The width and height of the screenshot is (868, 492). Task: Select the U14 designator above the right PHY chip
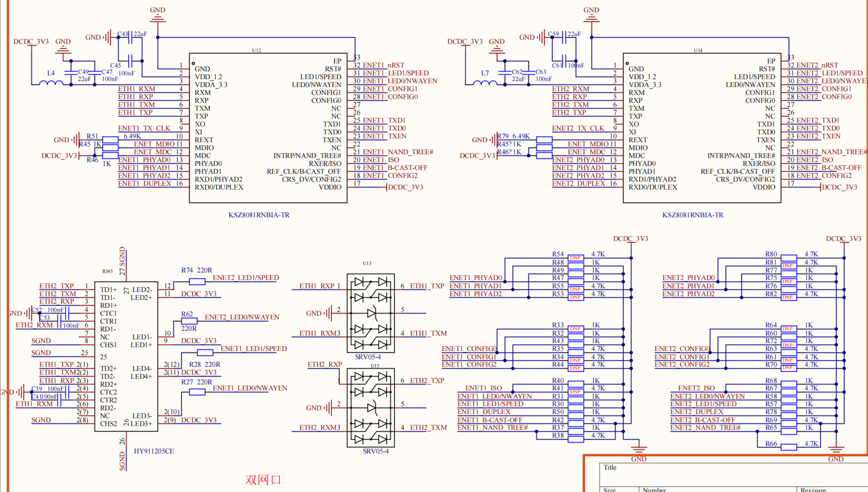point(698,50)
